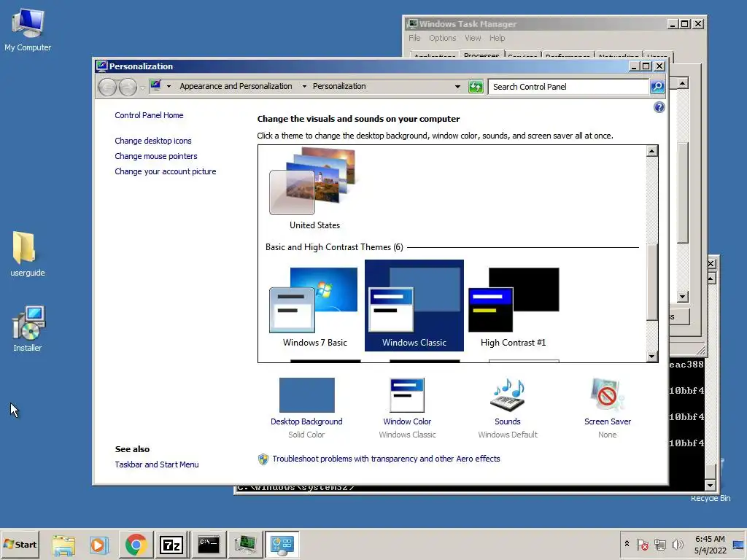The height and width of the screenshot is (560, 747).
Task: Click Troubleshoot problems with transparency link
Action: [x=386, y=459]
